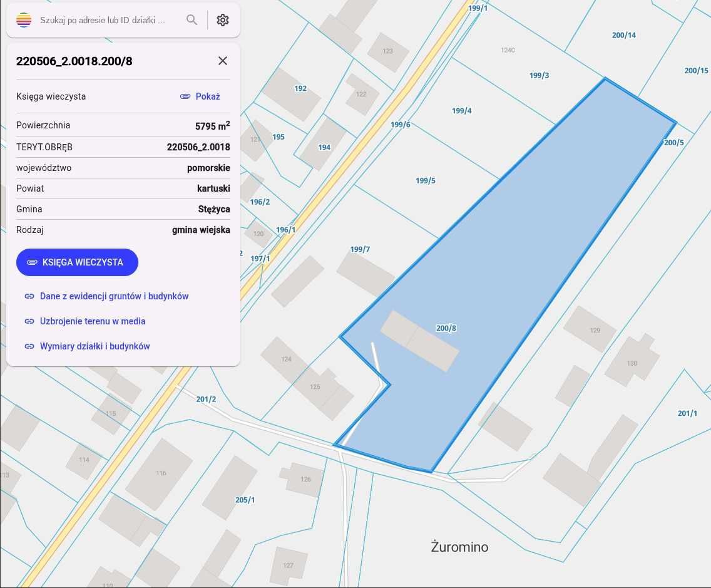Click building number 126 on map
This screenshot has width=711, height=588.
[x=305, y=480]
